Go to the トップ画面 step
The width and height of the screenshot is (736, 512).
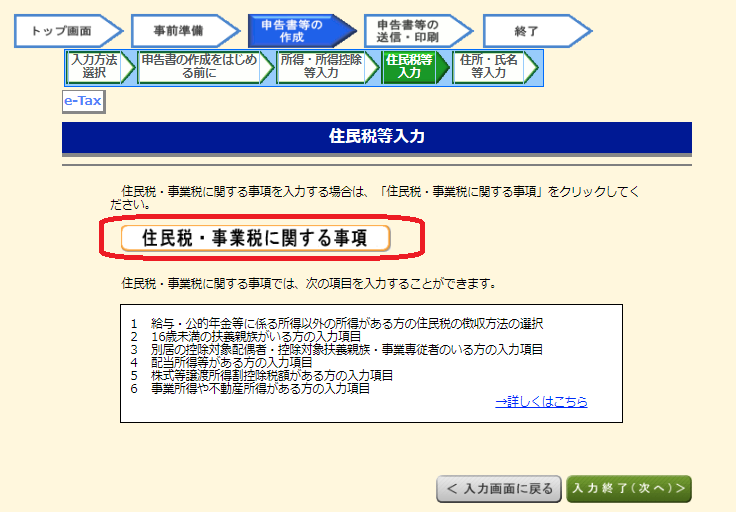pyautogui.click(x=68, y=31)
